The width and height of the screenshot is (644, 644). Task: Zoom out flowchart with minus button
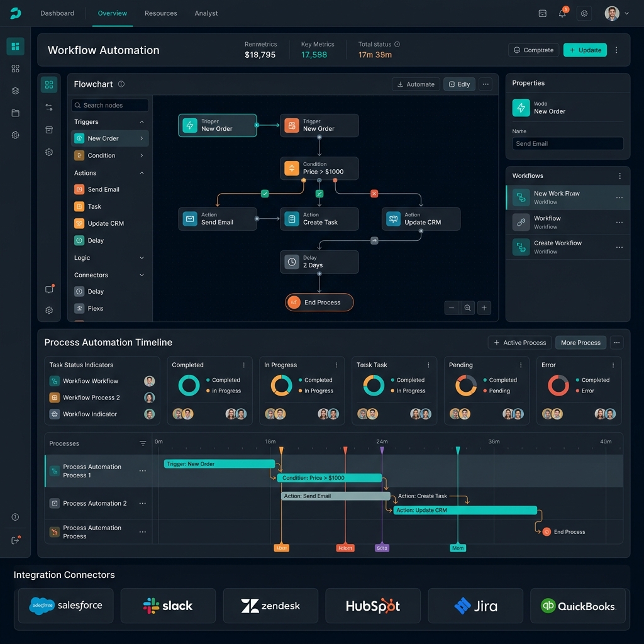[x=452, y=308]
